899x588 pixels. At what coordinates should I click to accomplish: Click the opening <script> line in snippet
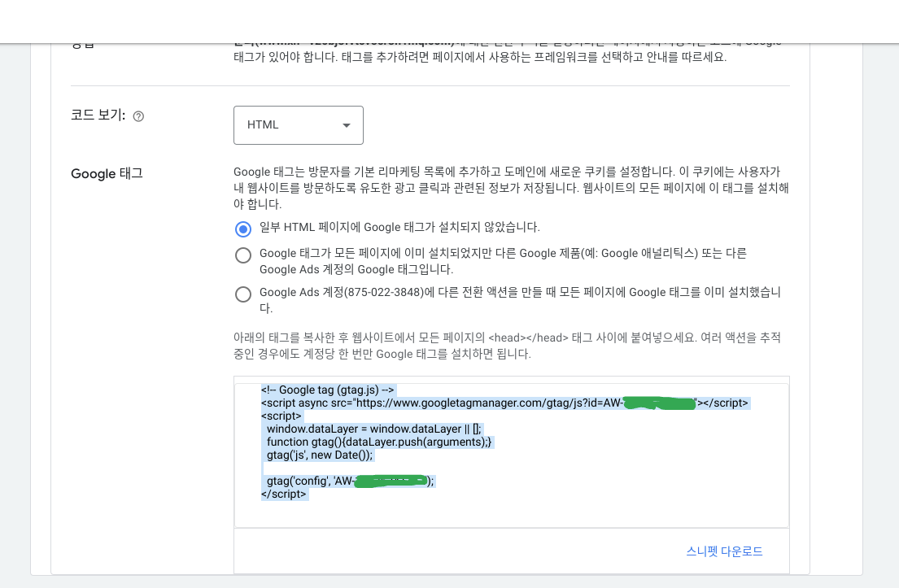[x=281, y=416]
